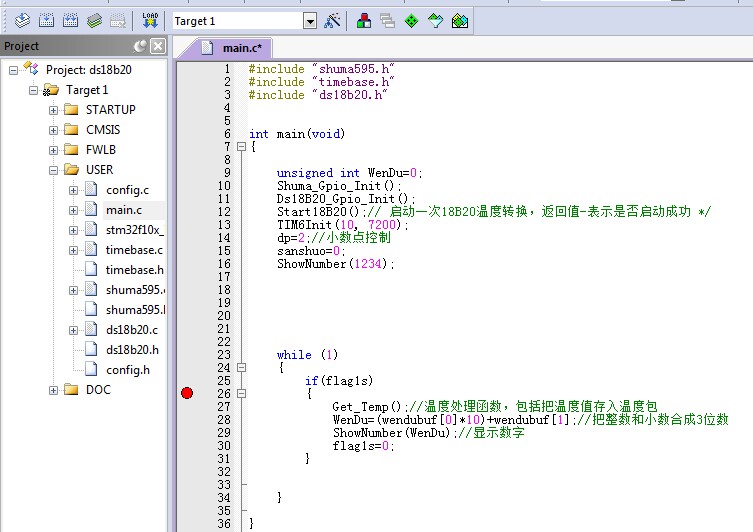Click the int main(void) line

297,134
